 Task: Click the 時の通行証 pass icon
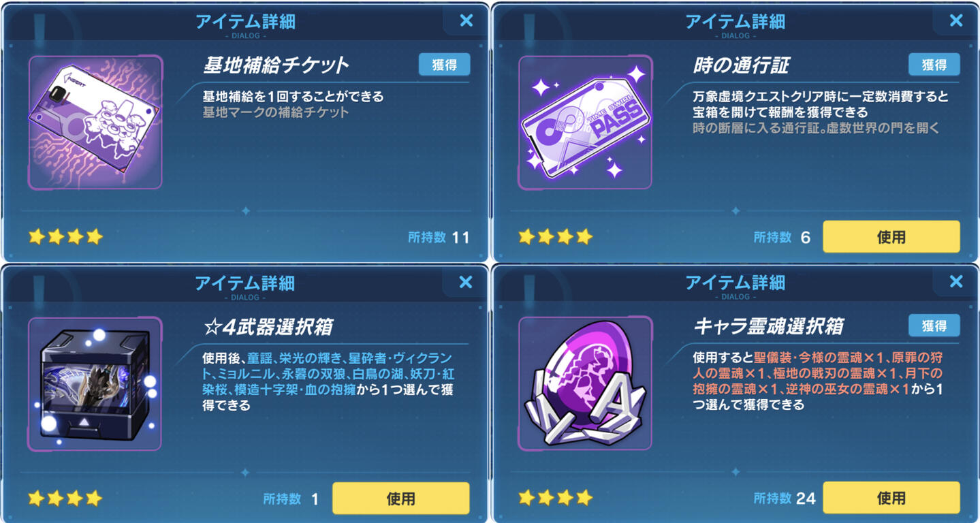click(585, 123)
